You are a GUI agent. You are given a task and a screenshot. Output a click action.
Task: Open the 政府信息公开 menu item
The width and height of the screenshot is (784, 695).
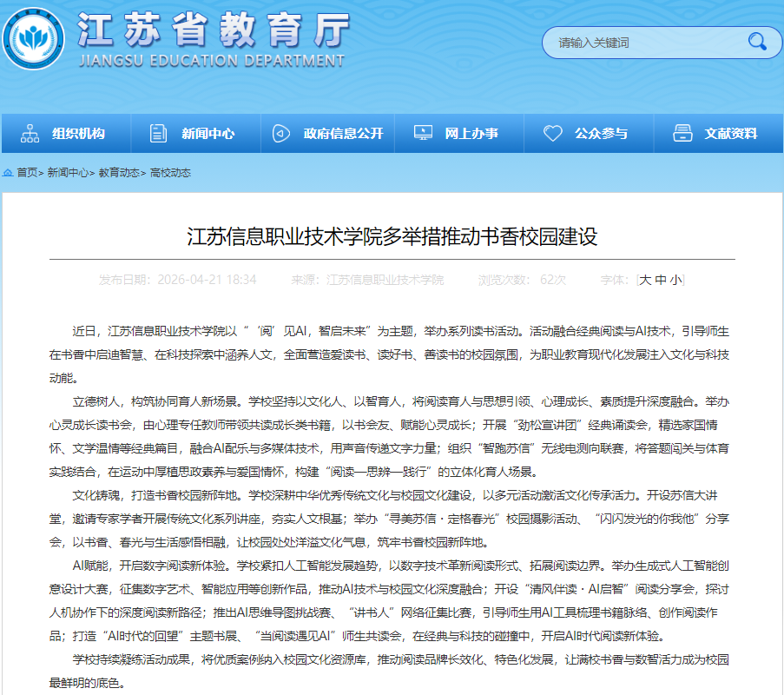[343, 133]
